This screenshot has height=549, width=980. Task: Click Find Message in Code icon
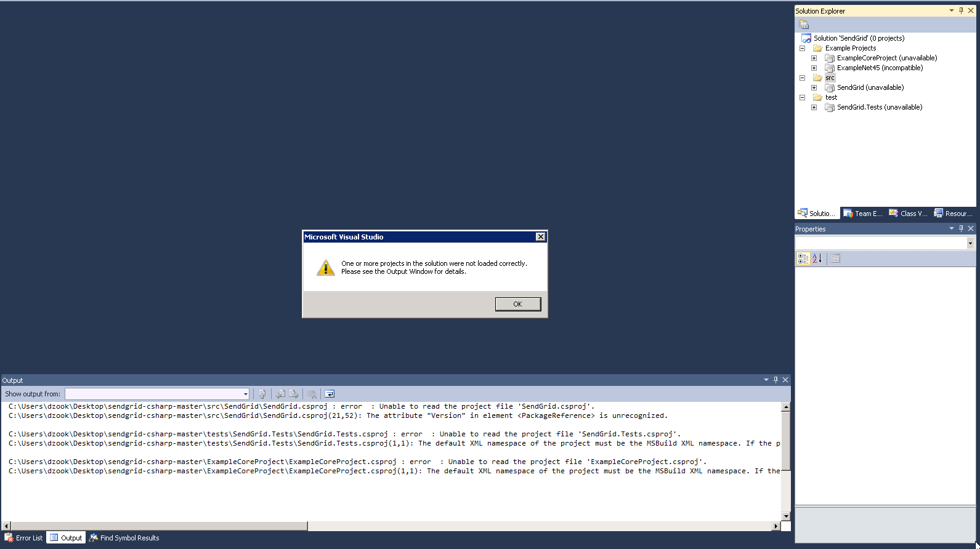tap(262, 394)
